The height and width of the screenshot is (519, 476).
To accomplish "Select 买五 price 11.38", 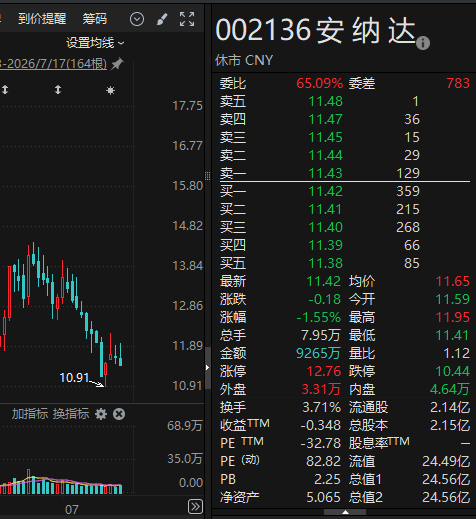I will tap(325, 263).
